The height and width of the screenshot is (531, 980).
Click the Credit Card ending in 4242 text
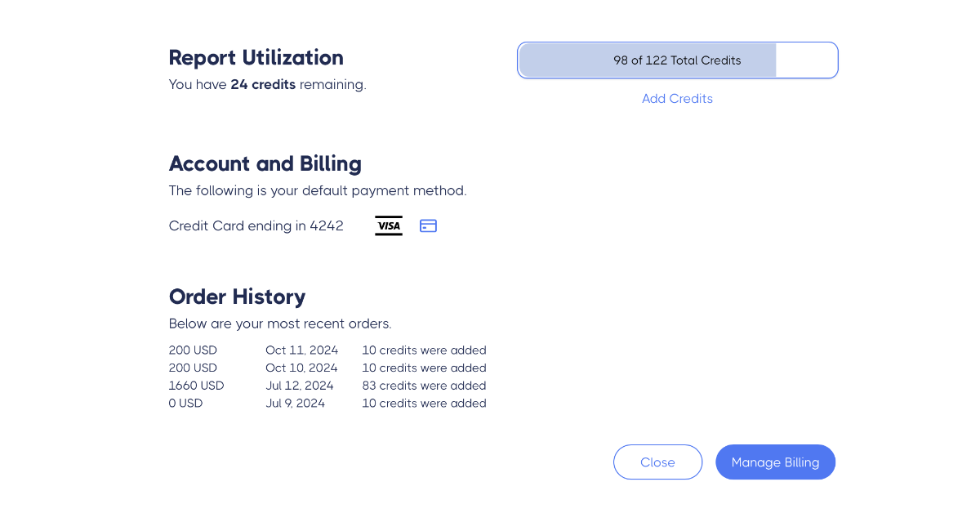pyautogui.click(x=256, y=226)
